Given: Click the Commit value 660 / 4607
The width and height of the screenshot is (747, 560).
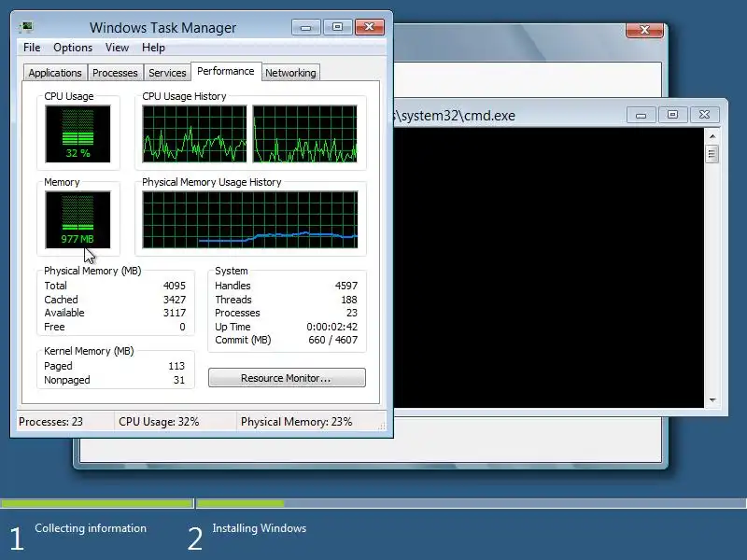Looking at the screenshot, I should [333, 340].
